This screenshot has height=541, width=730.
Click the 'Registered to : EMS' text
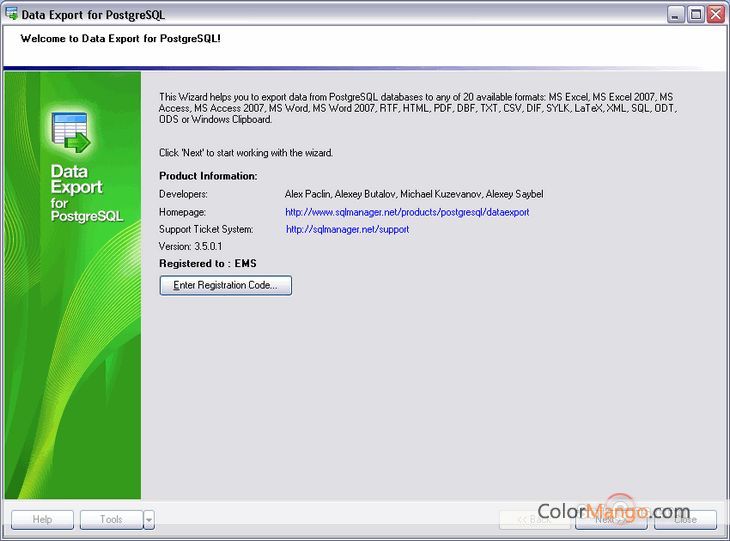click(x=208, y=264)
